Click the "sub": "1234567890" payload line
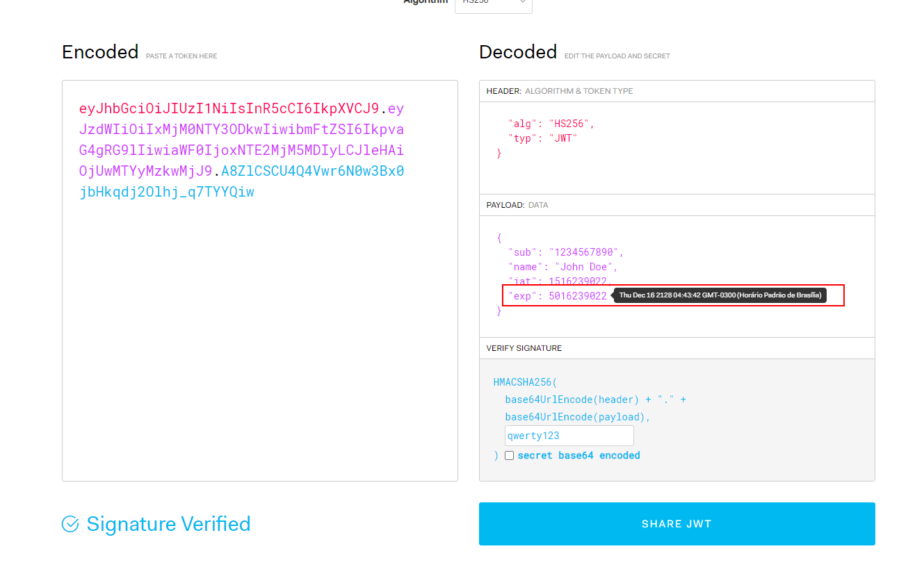The image size is (924, 567). point(565,252)
